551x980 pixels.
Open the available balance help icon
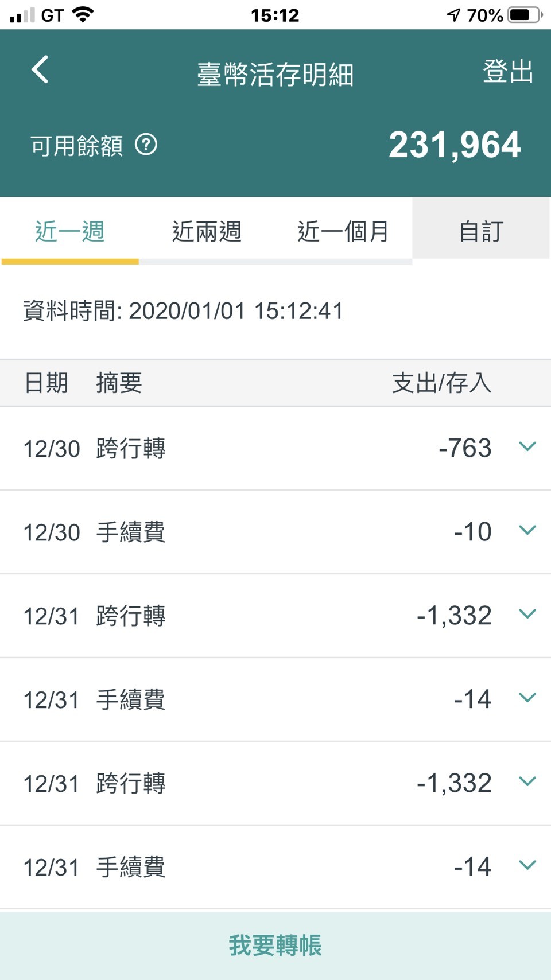[x=146, y=145]
